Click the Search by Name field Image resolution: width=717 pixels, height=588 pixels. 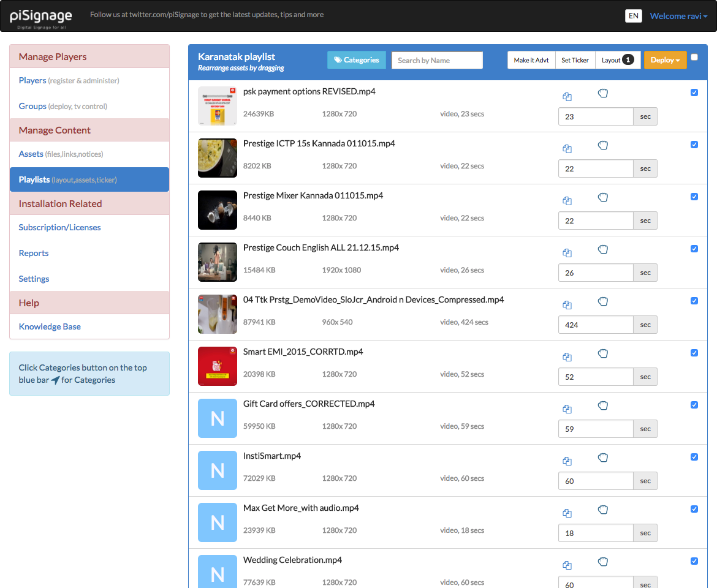point(437,60)
